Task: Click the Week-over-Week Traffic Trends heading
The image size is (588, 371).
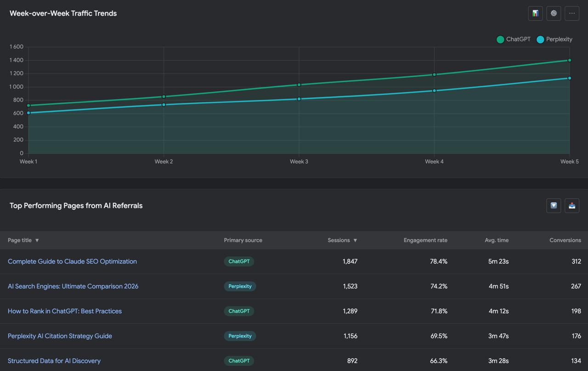Action: click(63, 13)
